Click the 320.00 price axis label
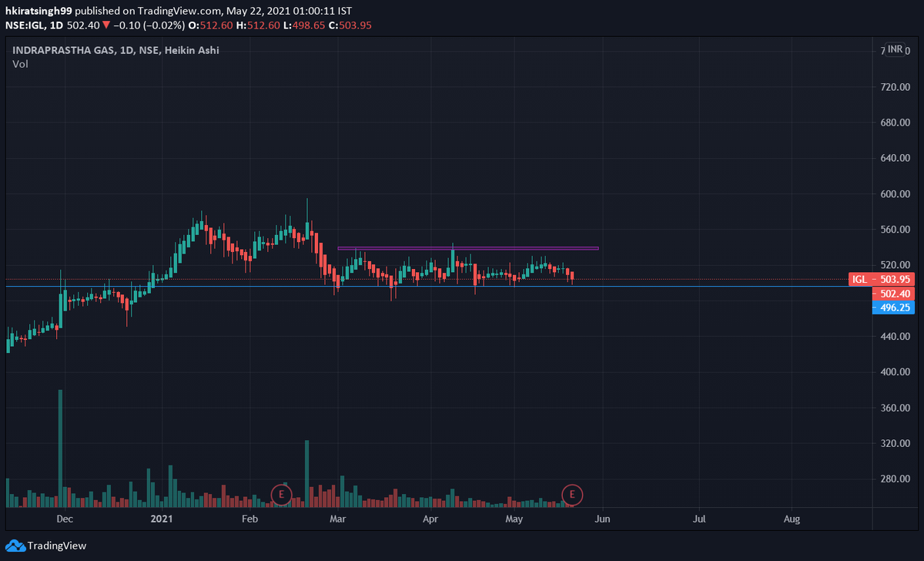The height and width of the screenshot is (561, 924). [896, 444]
